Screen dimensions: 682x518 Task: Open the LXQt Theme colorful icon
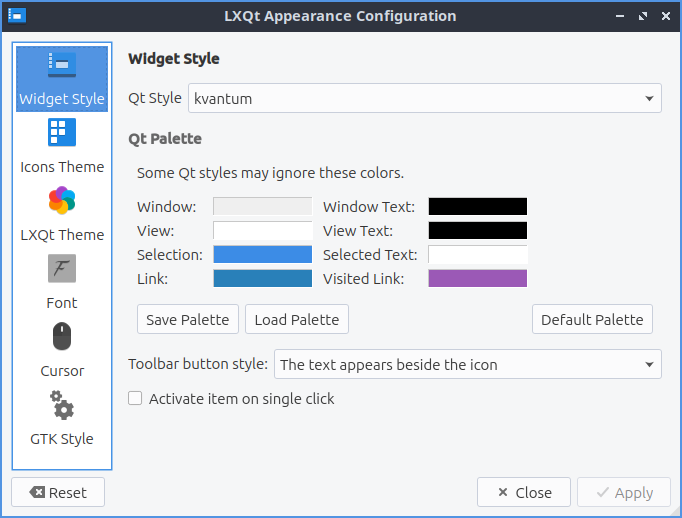click(62, 201)
